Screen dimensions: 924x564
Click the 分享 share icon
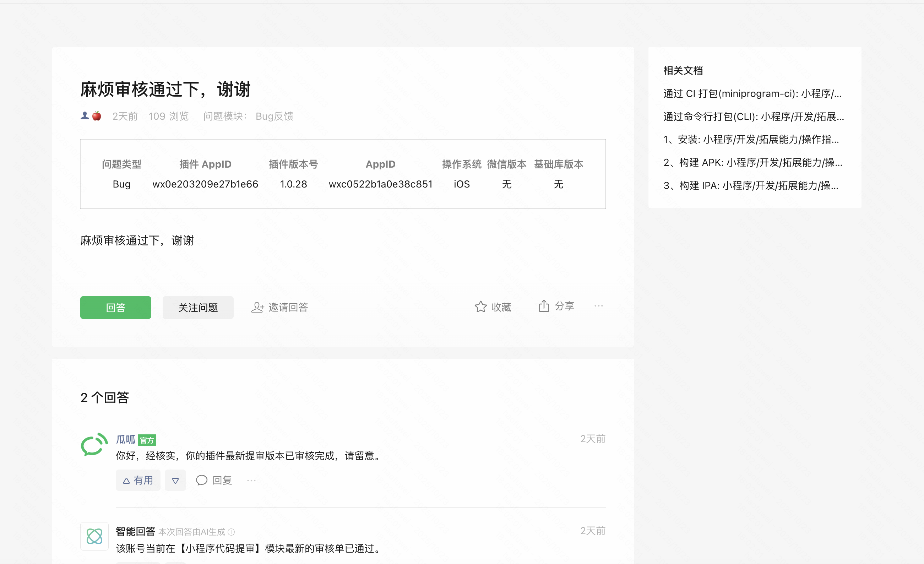click(544, 307)
